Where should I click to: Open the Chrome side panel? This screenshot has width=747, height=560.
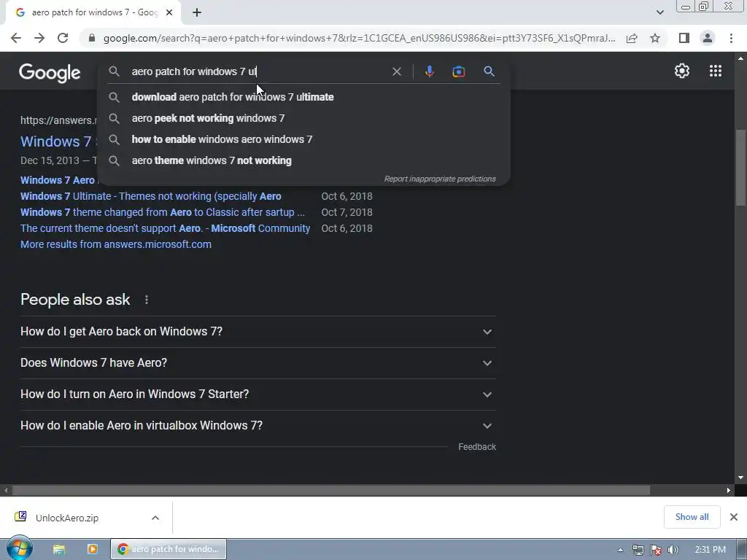pos(684,38)
